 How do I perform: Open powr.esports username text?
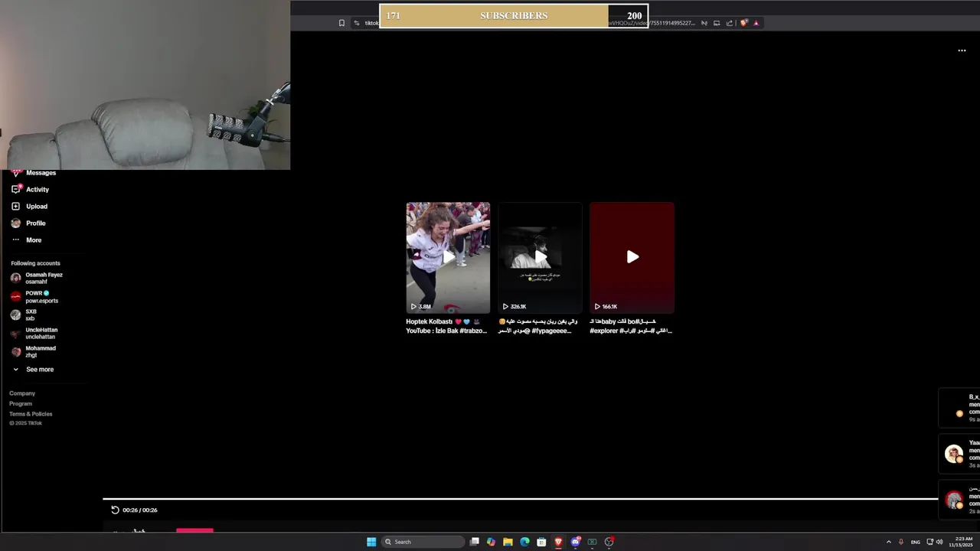pos(42,301)
